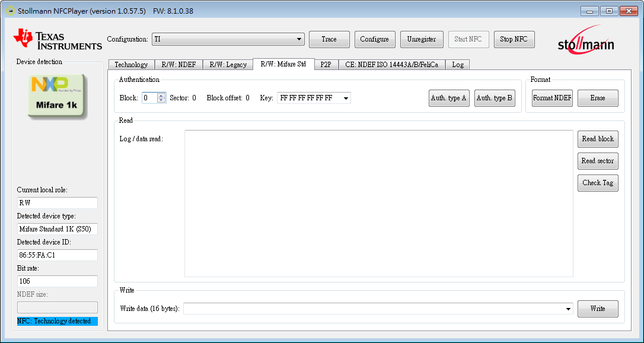The width and height of the screenshot is (644, 343).
Task: Minimize the NFCPlayer window
Action: 590,11
